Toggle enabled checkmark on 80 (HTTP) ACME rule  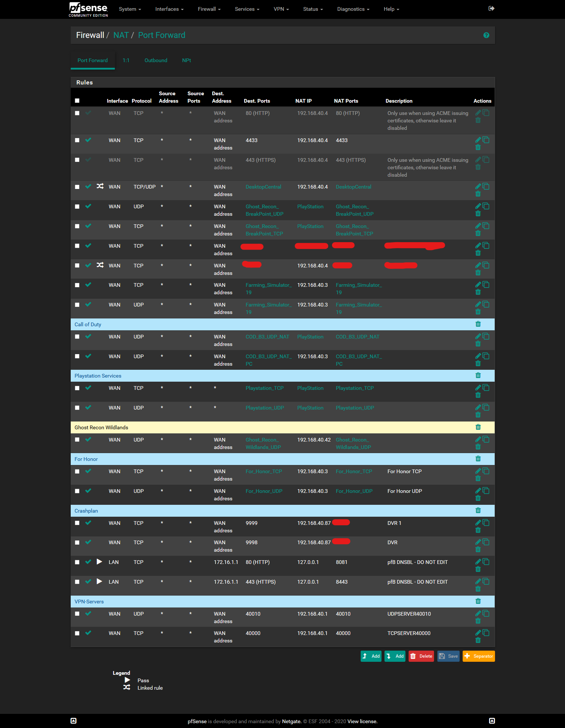88,113
